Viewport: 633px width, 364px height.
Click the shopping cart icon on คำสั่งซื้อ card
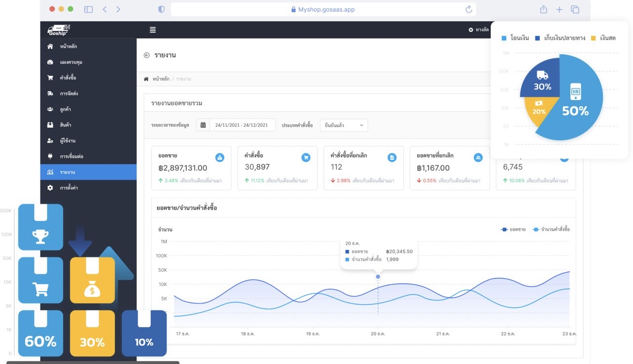(306, 157)
